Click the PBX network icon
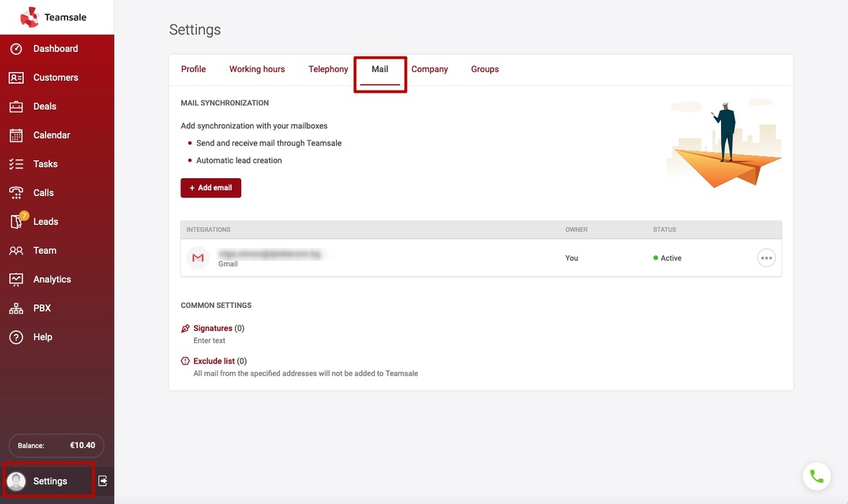Image resolution: width=848 pixels, height=504 pixels. click(x=16, y=309)
